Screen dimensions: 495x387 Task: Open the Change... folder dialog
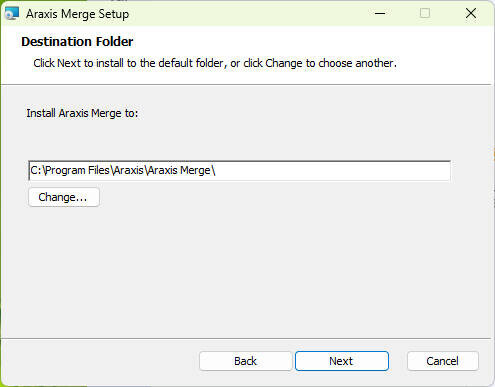pyautogui.click(x=64, y=197)
